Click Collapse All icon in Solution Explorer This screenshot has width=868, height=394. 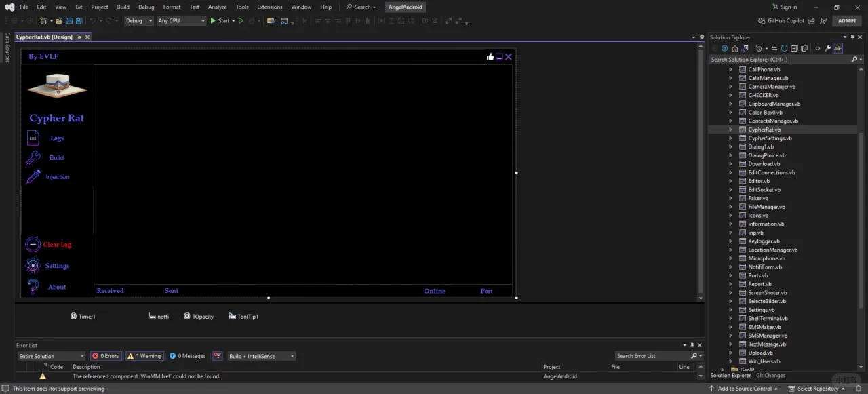coord(794,48)
